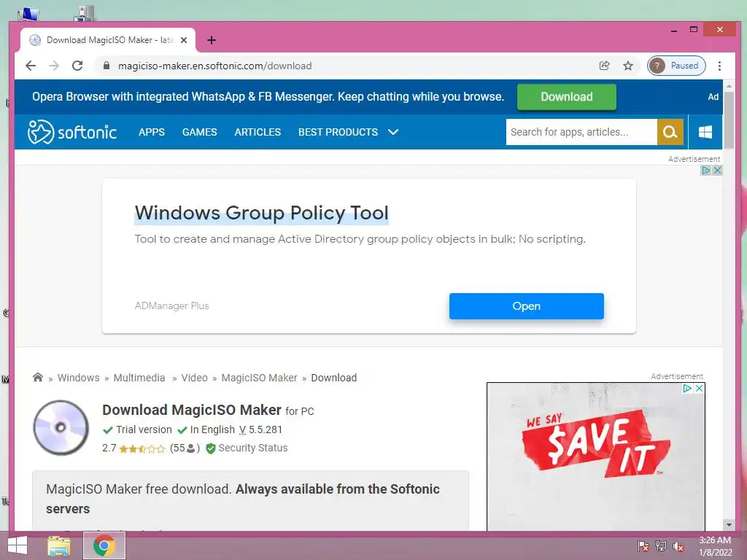747x560 pixels.
Task: Click the AdChoices icon on Save It ad
Action: (687, 388)
